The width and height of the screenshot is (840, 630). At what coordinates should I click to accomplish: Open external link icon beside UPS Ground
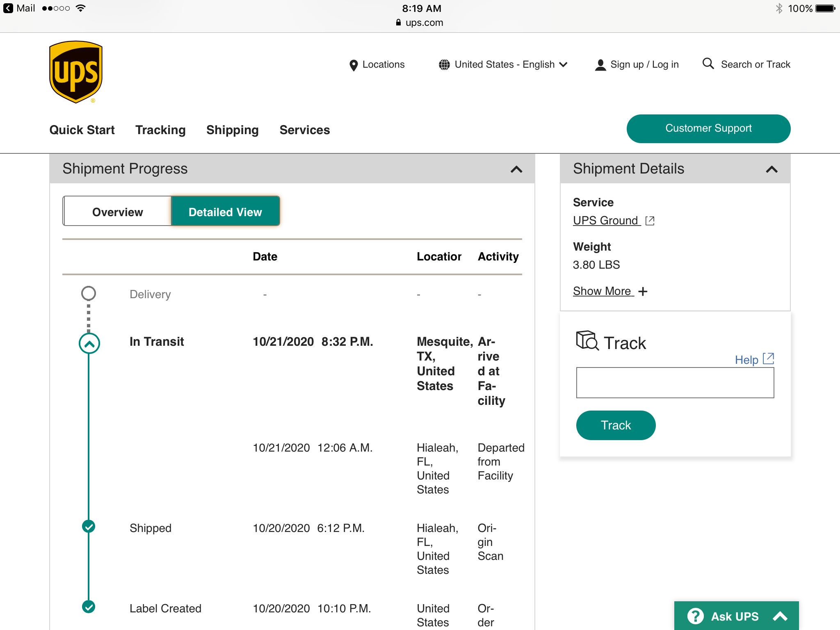pyautogui.click(x=650, y=221)
